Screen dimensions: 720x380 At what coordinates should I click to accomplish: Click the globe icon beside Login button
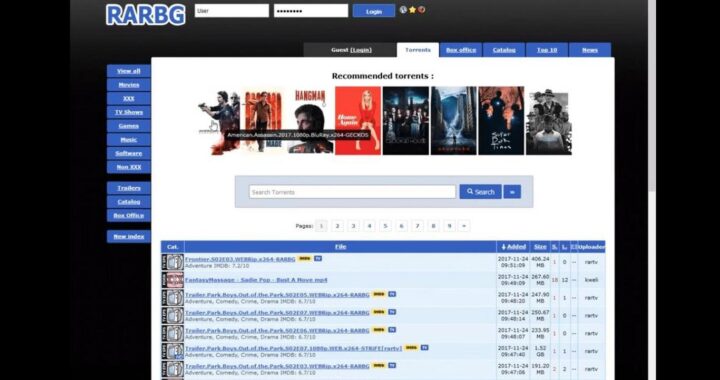pyautogui.click(x=403, y=10)
